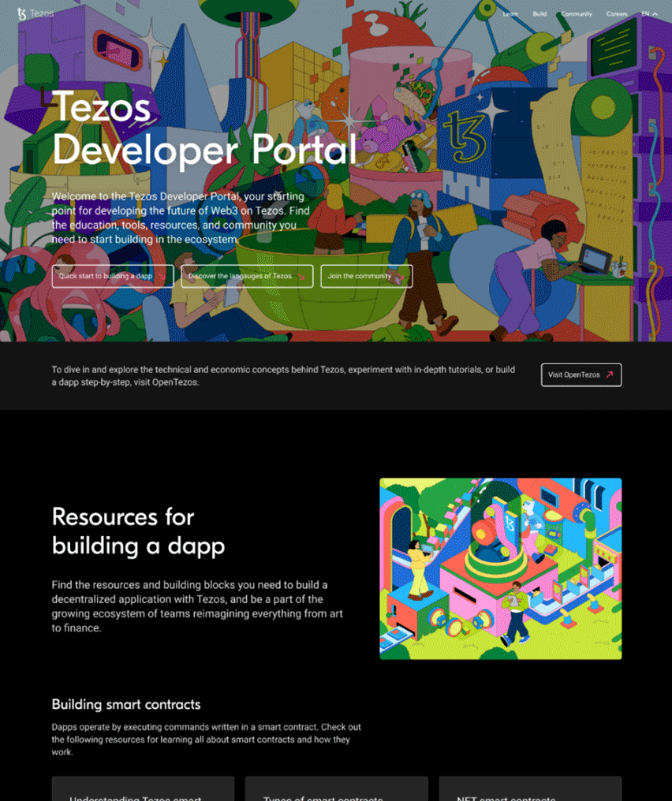The width and height of the screenshot is (672, 801).
Task: Open the Types of smart contracts card
Action: point(336,788)
